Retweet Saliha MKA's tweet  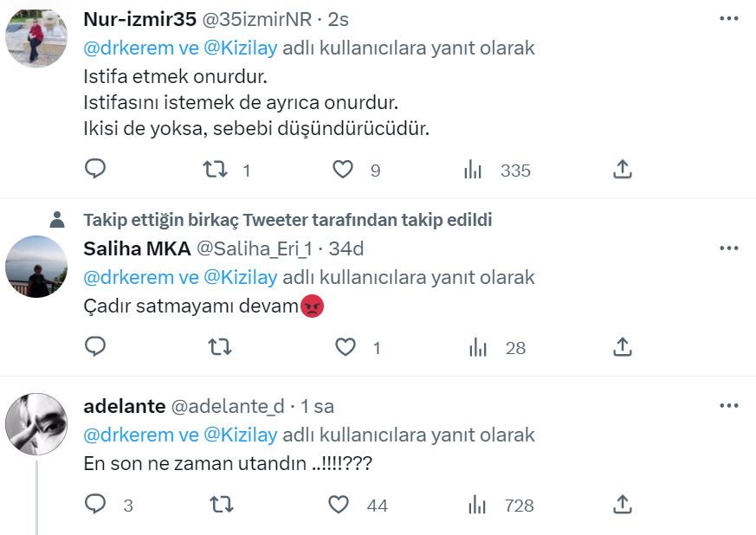[x=221, y=347]
